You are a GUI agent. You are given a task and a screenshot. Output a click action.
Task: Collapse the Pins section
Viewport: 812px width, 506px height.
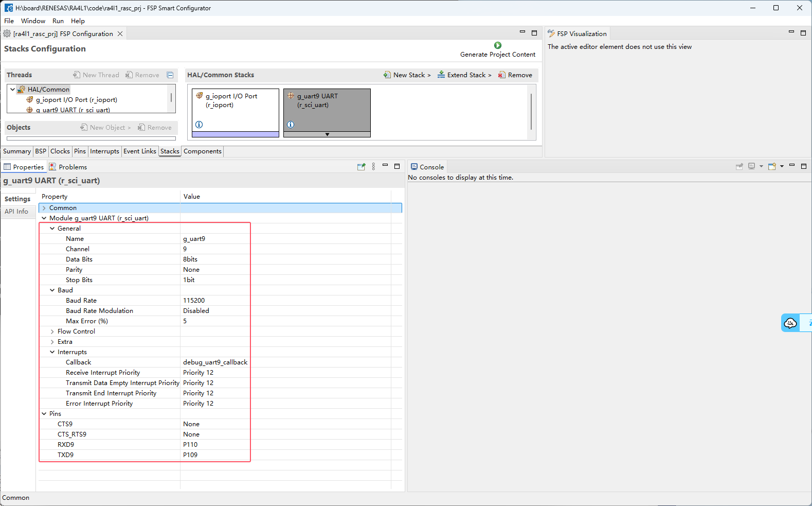point(44,414)
